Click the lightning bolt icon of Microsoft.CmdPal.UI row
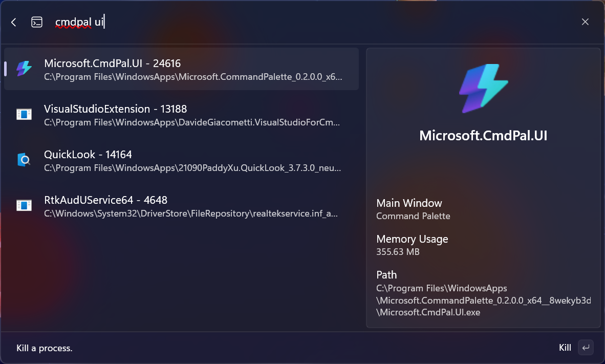Image resolution: width=605 pixels, height=364 pixels. tap(24, 69)
